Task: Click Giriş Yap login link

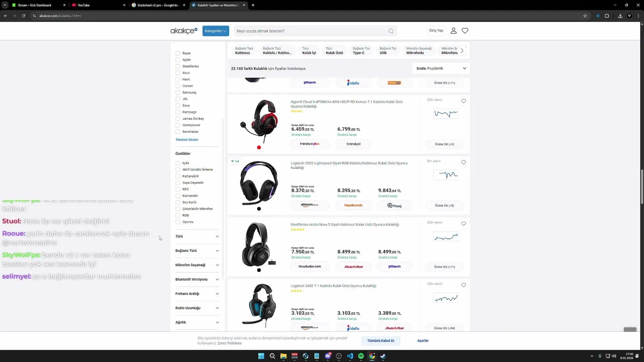Action: (x=436, y=31)
